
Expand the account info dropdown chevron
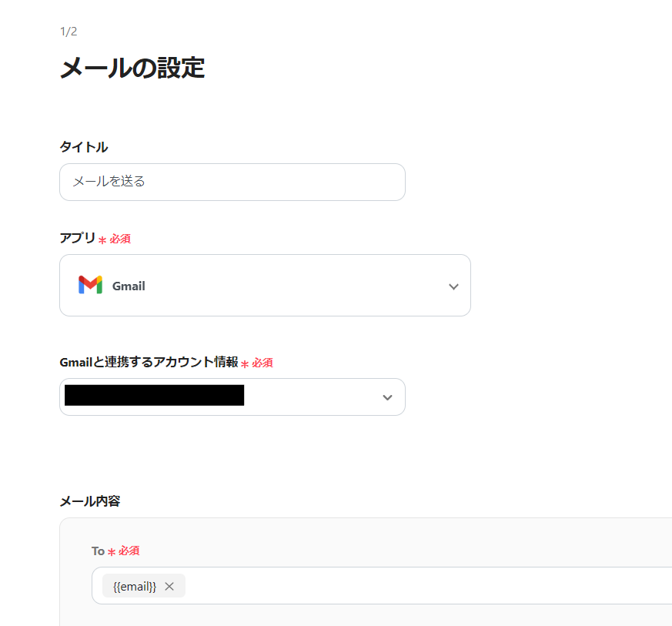tap(387, 397)
